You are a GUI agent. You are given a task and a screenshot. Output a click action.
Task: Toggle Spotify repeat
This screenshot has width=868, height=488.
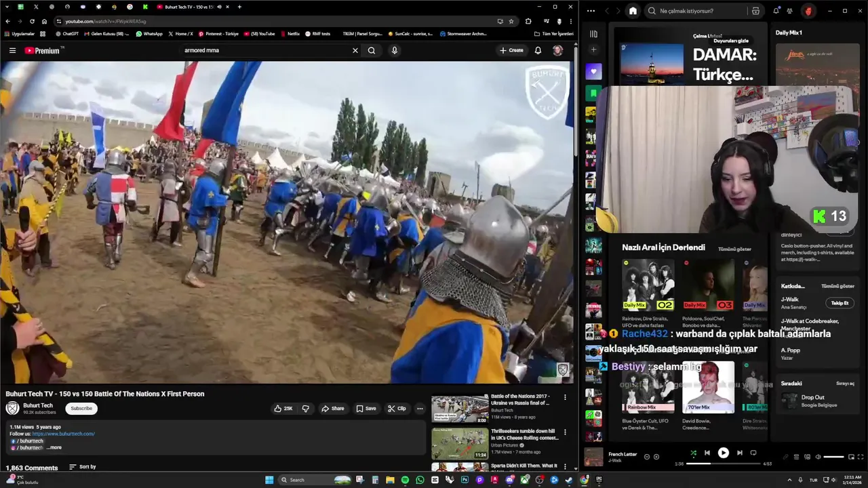tap(753, 453)
